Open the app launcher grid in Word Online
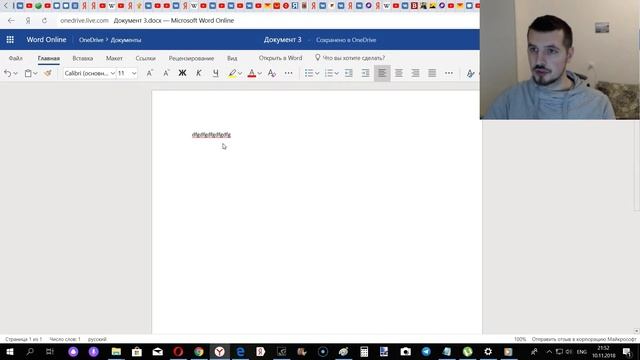 10,40
